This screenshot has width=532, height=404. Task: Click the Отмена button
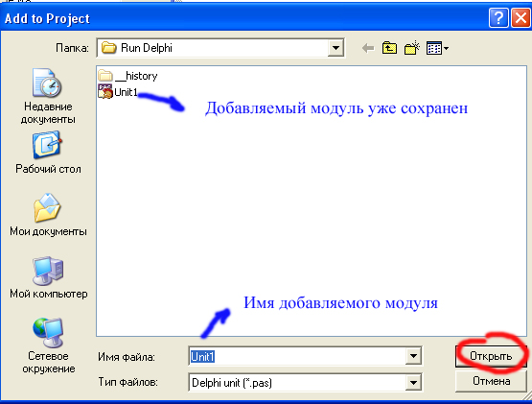point(491,381)
